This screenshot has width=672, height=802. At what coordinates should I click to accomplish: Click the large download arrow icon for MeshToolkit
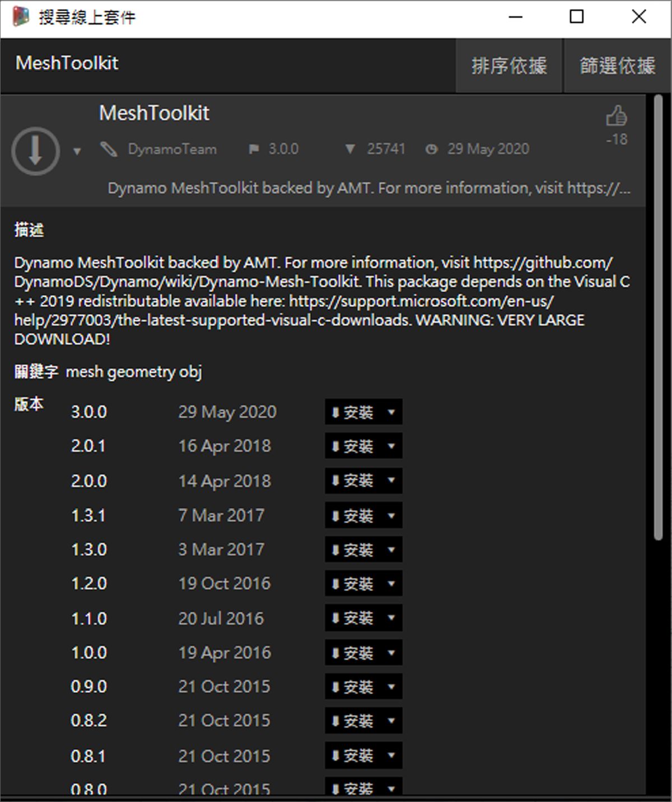pyautogui.click(x=35, y=151)
